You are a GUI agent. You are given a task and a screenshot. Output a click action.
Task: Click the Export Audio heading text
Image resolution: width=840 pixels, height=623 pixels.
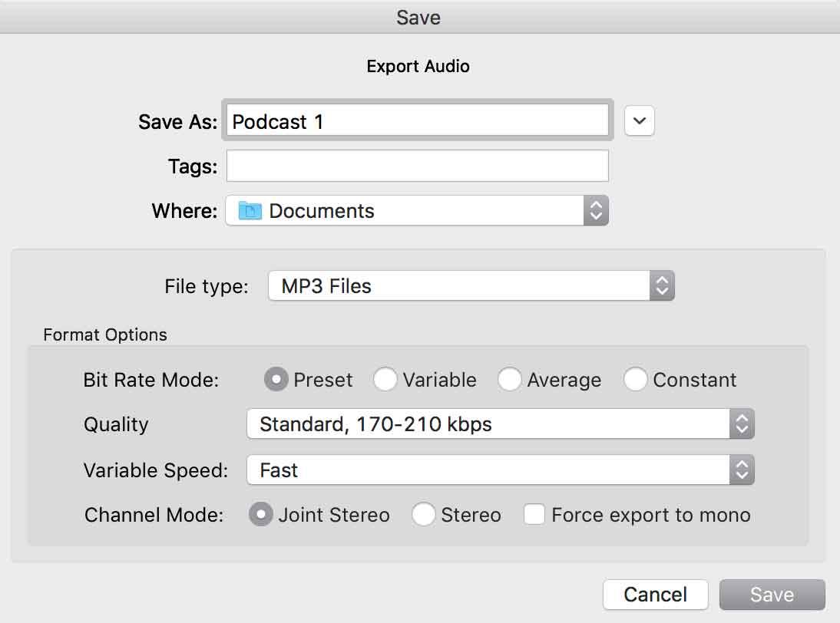[418, 67]
